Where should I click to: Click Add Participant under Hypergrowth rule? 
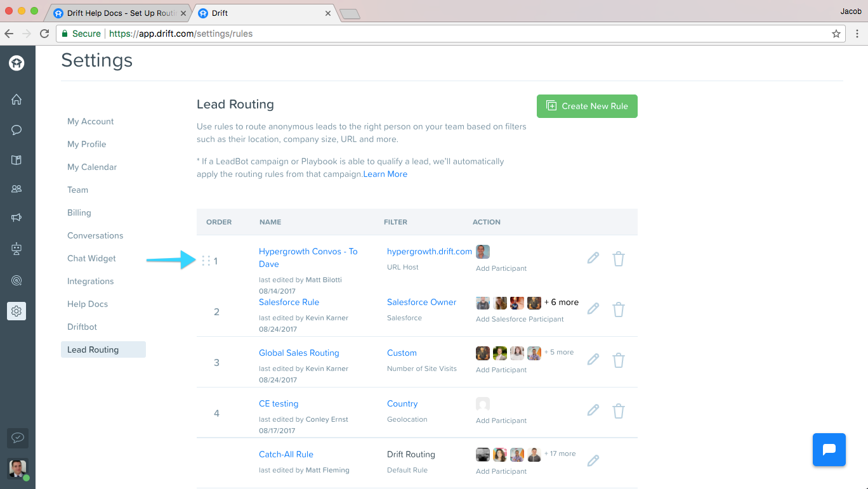[x=501, y=268]
